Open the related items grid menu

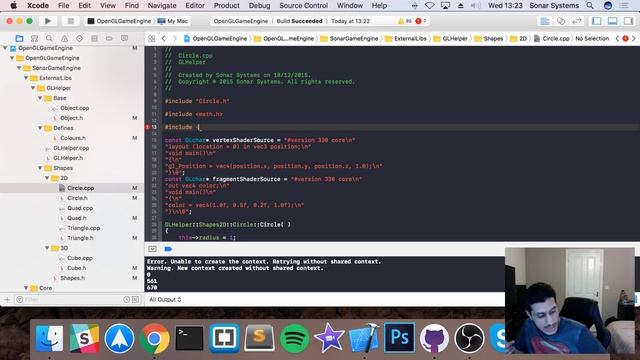pos(151,38)
